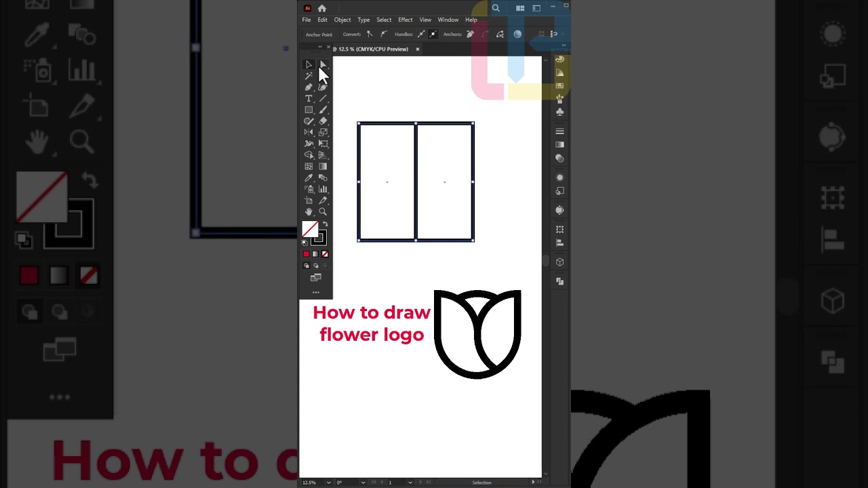Image resolution: width=868 pixels, height=488 pixels.
Task: Click the Fill swatch showing none
Action: (310, 229)
